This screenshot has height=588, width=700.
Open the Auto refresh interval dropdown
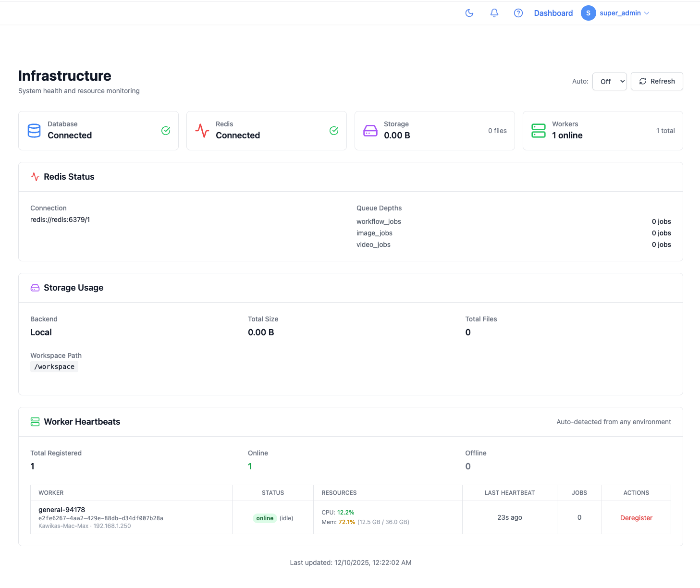click(x=609, y=81)
